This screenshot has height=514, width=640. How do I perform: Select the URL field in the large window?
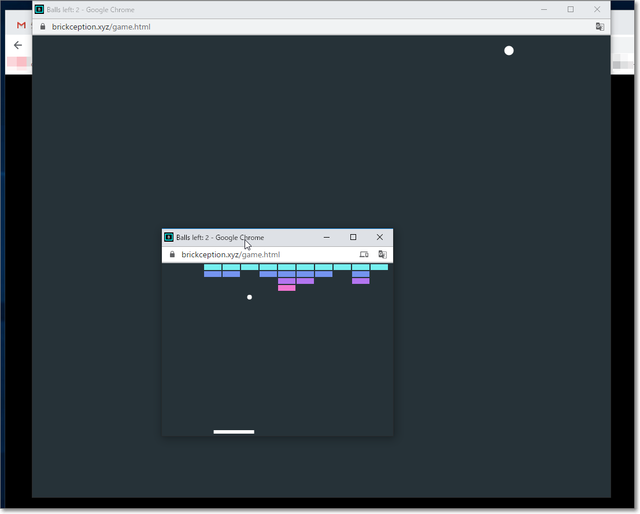[300, 27]
